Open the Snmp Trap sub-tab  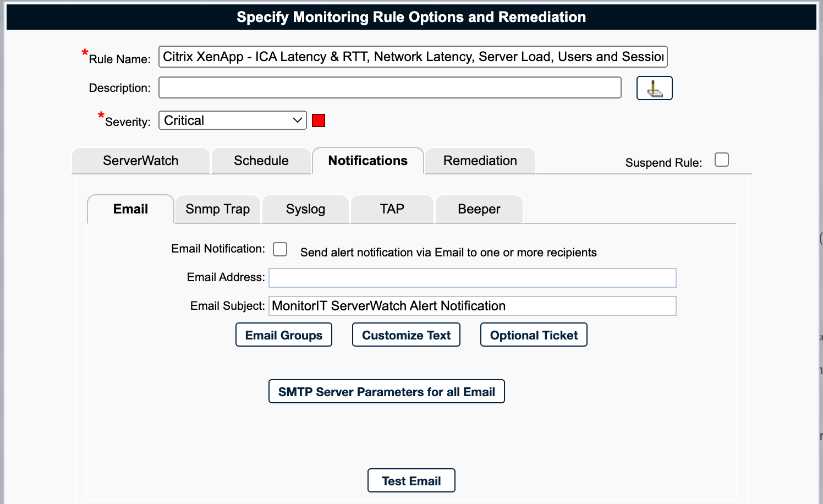218,209
